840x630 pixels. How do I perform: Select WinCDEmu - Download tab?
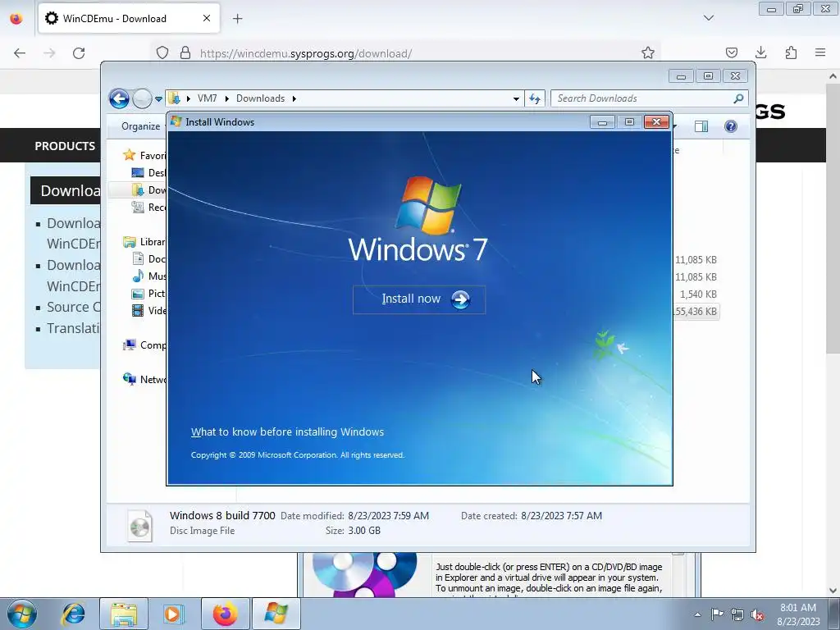(129, 18)
